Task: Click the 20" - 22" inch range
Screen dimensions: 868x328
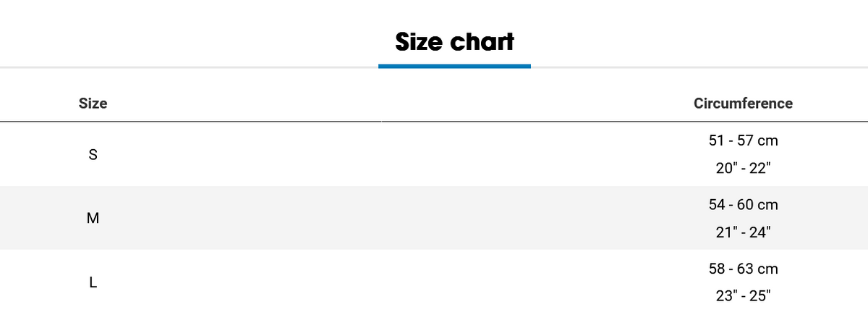Action: (743, 168)
